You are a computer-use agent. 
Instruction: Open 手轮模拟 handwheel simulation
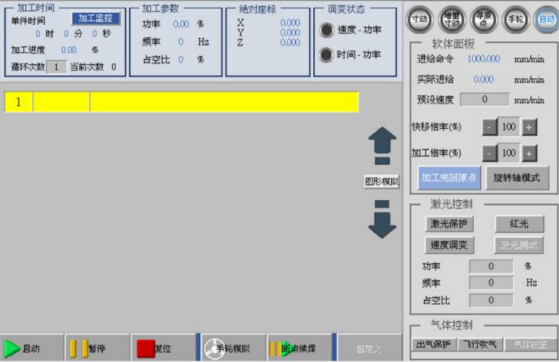(x=234, y=348)
